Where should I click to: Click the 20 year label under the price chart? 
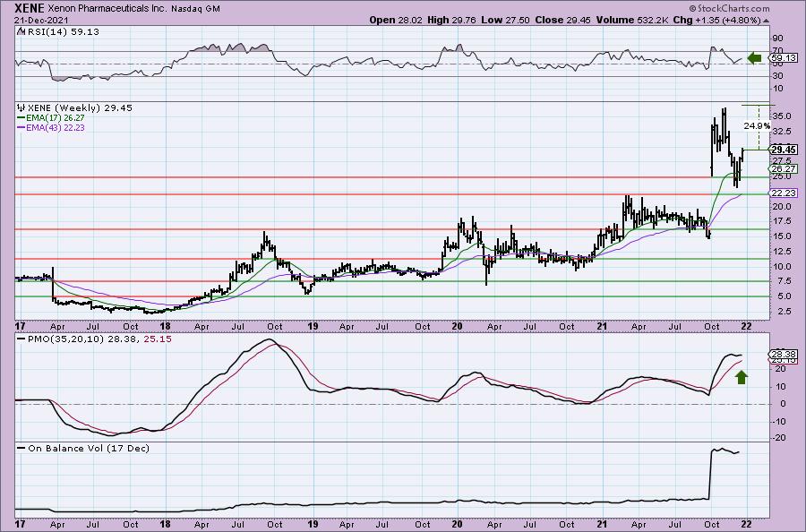click(457, 326)
